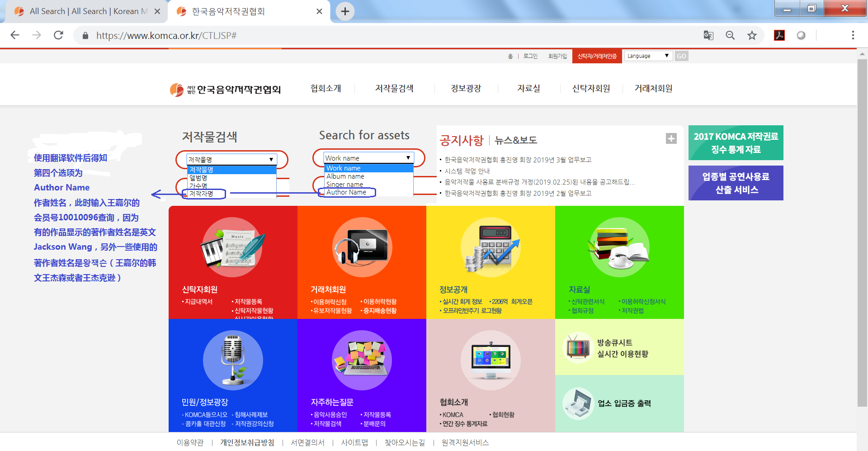Click the headphones icon for 거래처회원
This screenshot has width=868, height=451.
pos(362,248)
